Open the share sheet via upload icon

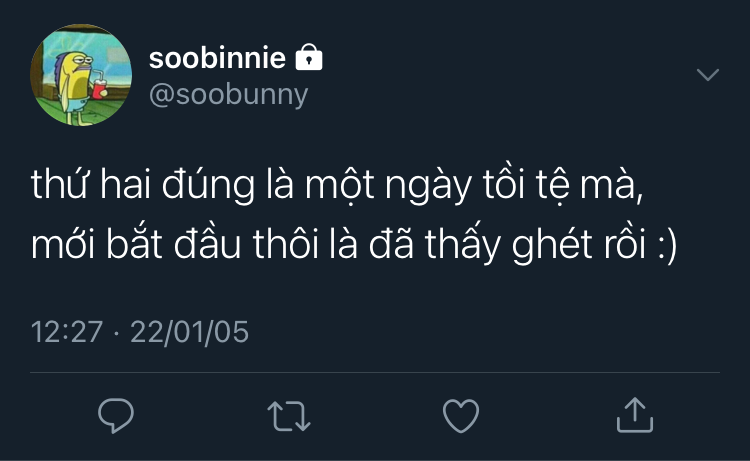coord(635,415)
